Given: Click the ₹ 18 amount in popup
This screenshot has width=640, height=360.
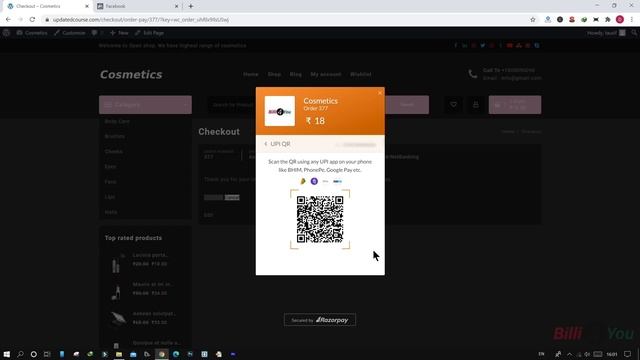Looking at the screenshot, I should (x=316, y=121).
